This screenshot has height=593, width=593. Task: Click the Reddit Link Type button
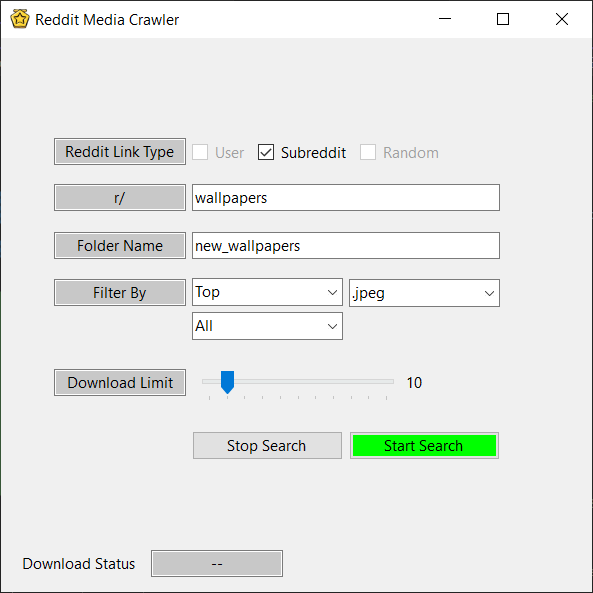click(x=120, y=152)
